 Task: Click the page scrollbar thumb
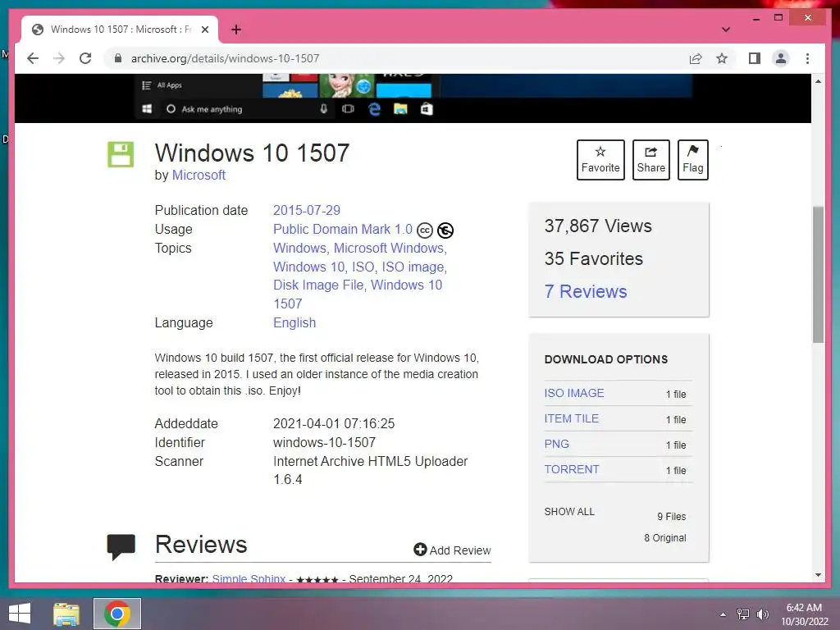tap(818, 274)
